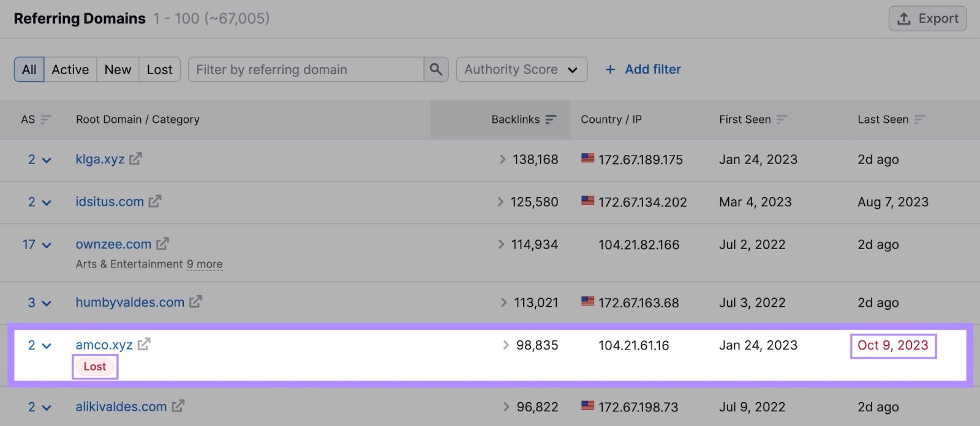Expand backlinks list for klga.xyz
This screenshot has width=980, height=426.
[502, 159]
